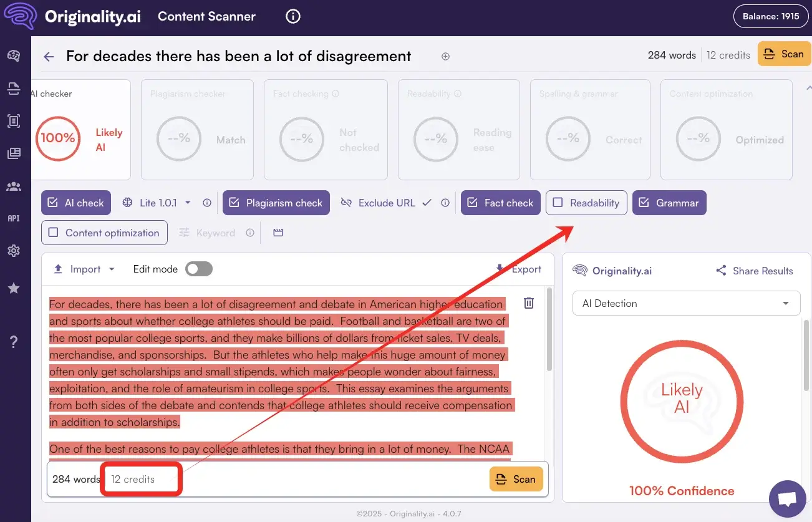Delete text with the trash can icon
The height and width of the screenshot is (522, 812).
(529, 303)
